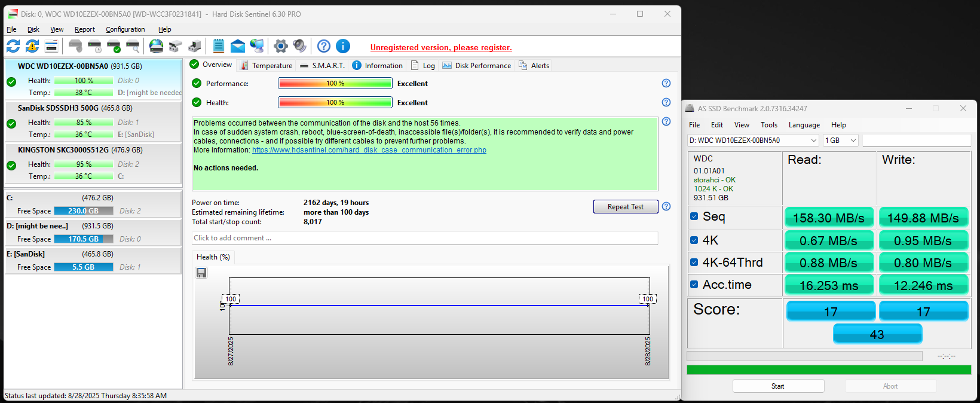The image size is (980, 403).
Task: Switch to the Temperature tab
Action: click(267, 65)
